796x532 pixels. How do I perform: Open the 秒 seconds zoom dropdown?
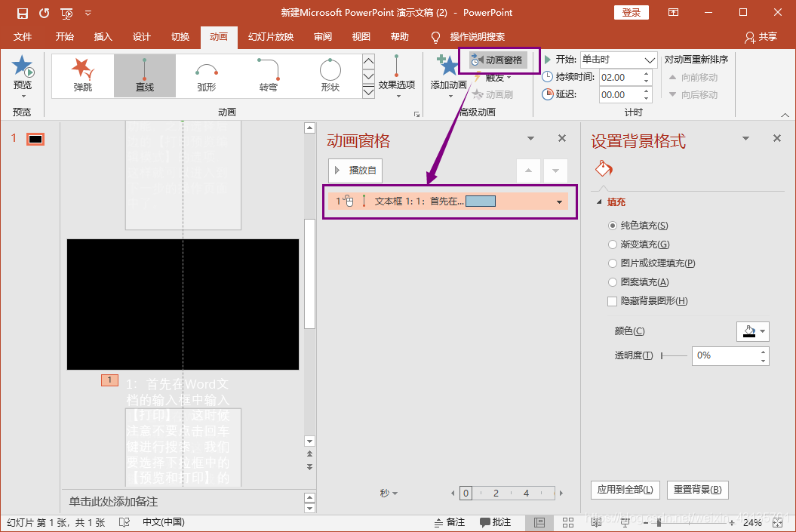click(x=389, y=493)
